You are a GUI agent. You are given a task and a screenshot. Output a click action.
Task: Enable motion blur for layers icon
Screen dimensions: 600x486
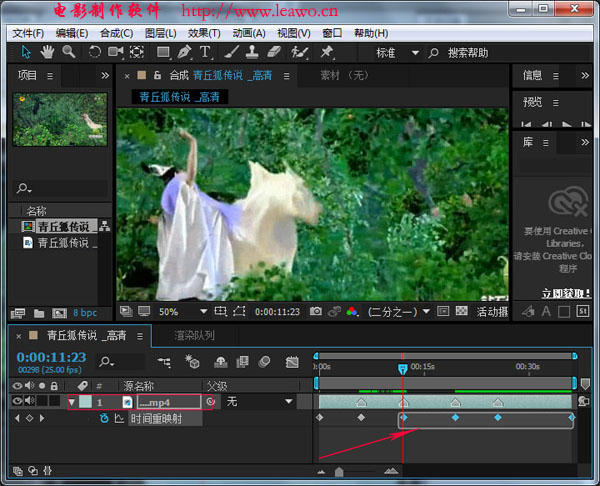click(x=264, y=362)
